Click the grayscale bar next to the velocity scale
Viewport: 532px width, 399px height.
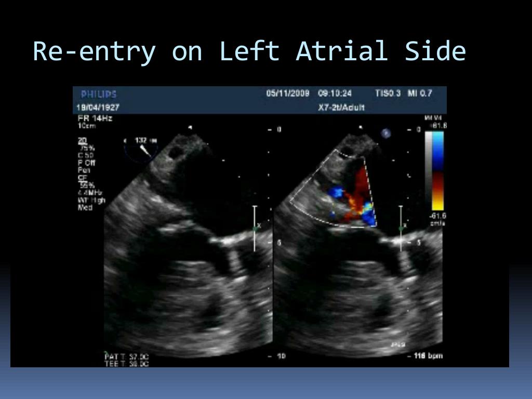tap(429, 170)
